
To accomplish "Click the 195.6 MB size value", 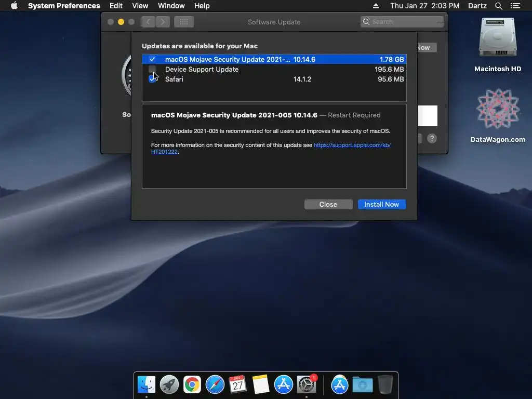I will 389,69.
